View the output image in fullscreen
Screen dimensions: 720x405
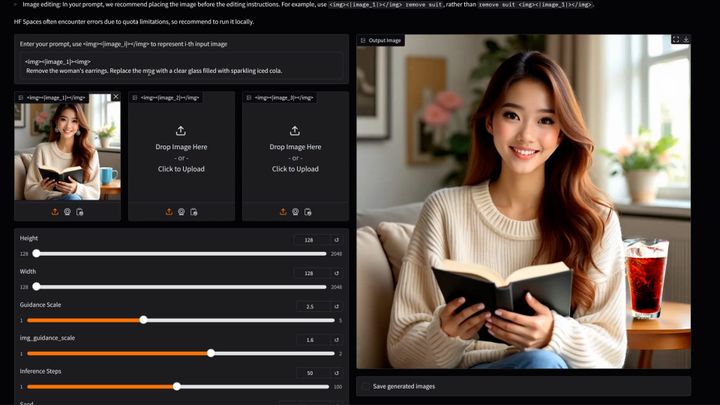676,39
